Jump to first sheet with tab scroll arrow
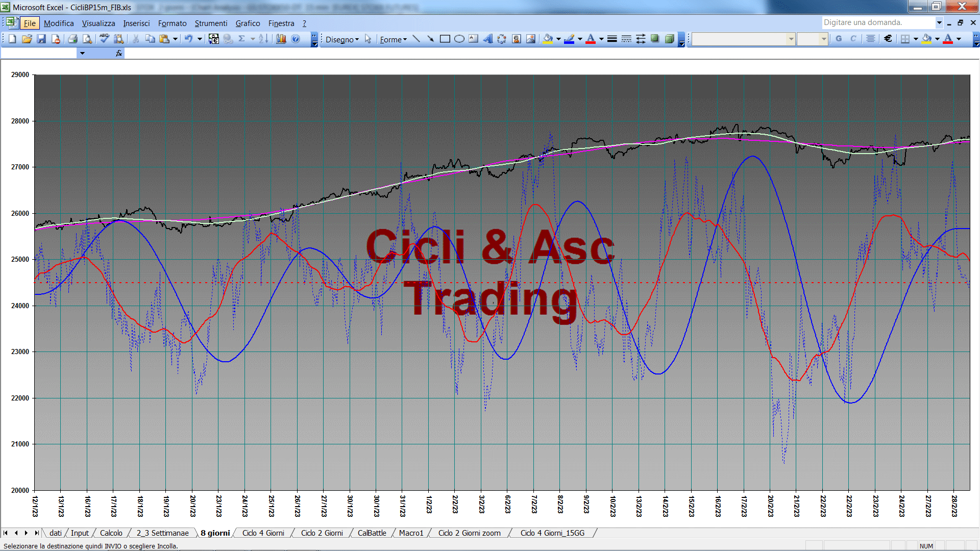Viewport: 980px width, 551px height. click(6, 533)
